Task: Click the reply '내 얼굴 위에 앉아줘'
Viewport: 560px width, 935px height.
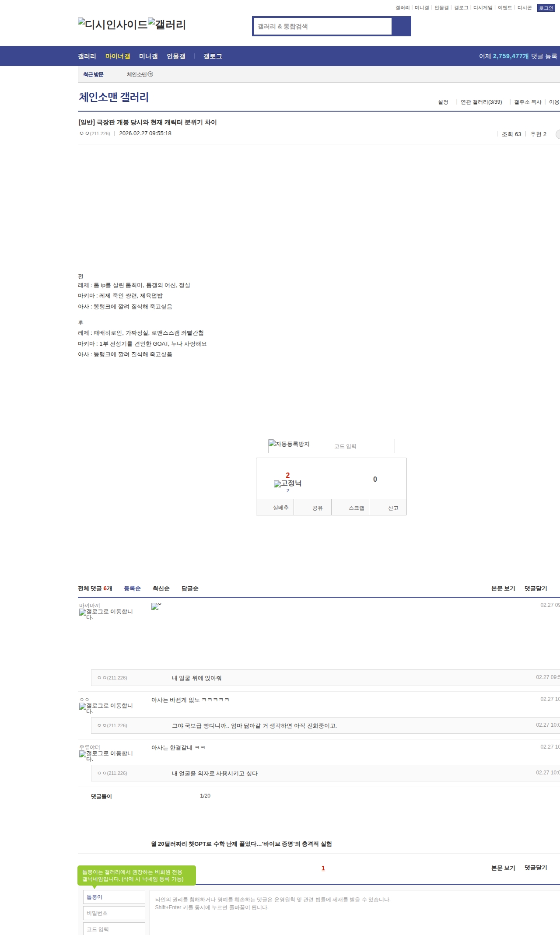Action: coord(196,678)
